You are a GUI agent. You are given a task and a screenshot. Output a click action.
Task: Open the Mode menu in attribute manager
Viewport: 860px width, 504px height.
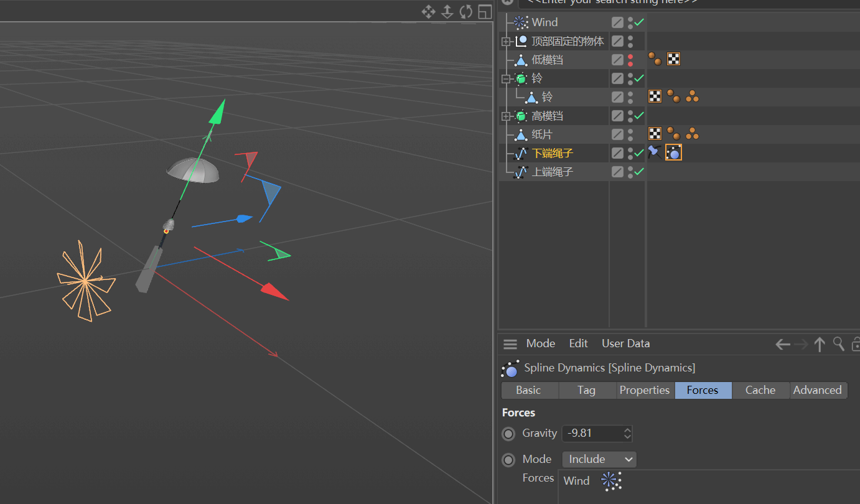pos(541,343)
